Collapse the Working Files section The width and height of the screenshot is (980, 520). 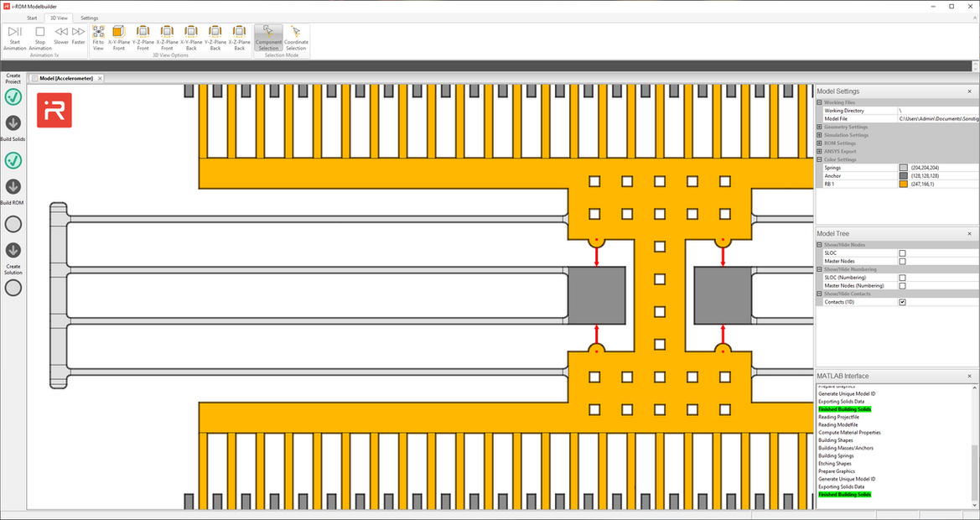[819, 102]
